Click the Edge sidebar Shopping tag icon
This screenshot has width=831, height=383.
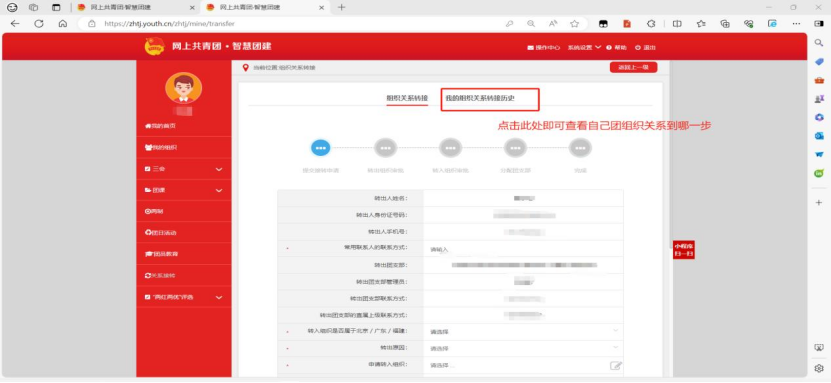(819, 61)
